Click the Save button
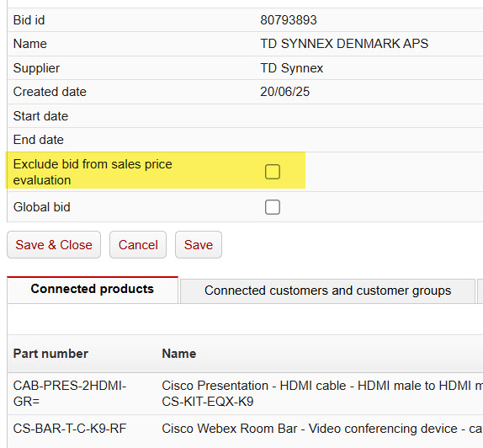Image resolution: width=483 pixels, height=448 pixels. 199,245
